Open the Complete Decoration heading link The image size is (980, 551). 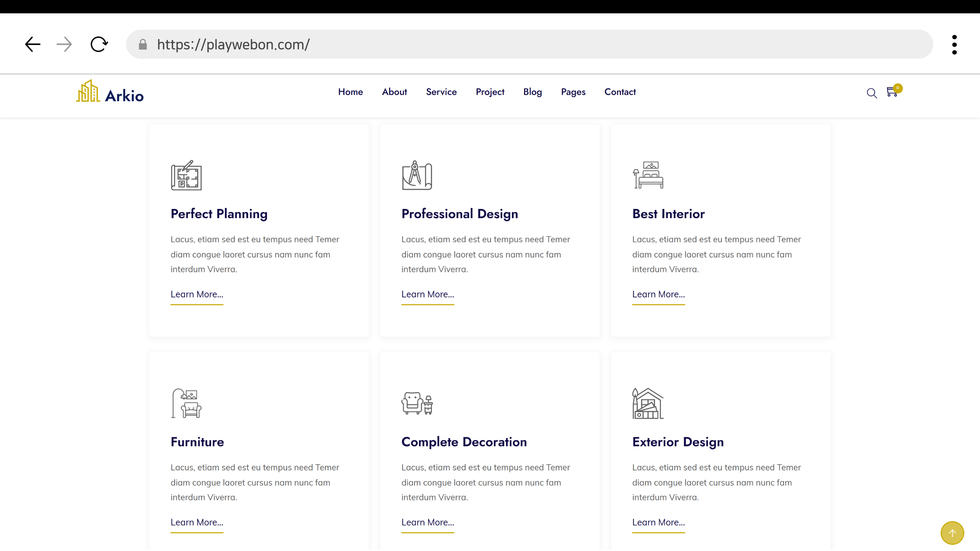click(x=464, y=442)
